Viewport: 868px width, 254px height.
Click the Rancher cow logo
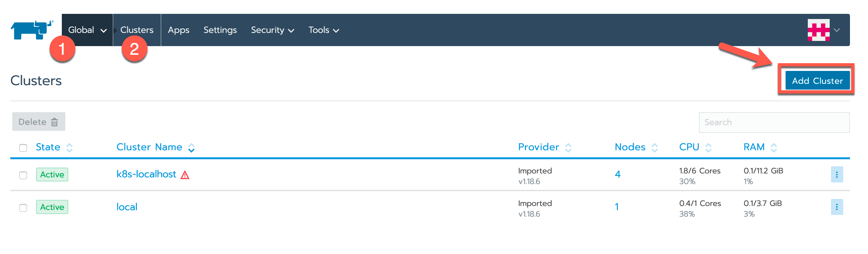(x=32, y=30)
